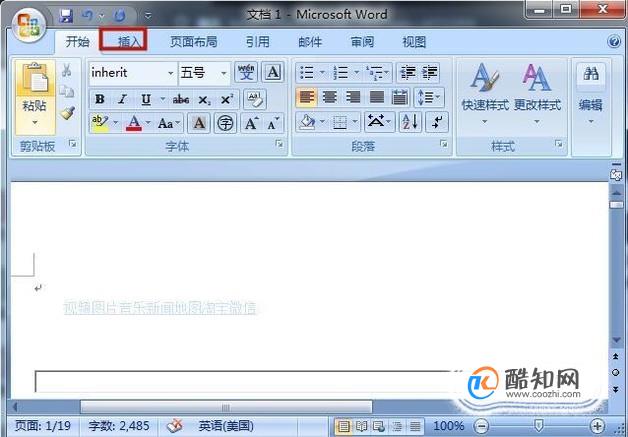Zoom in with plus button
Screen dimensions: 628x437
click(597, 426)
